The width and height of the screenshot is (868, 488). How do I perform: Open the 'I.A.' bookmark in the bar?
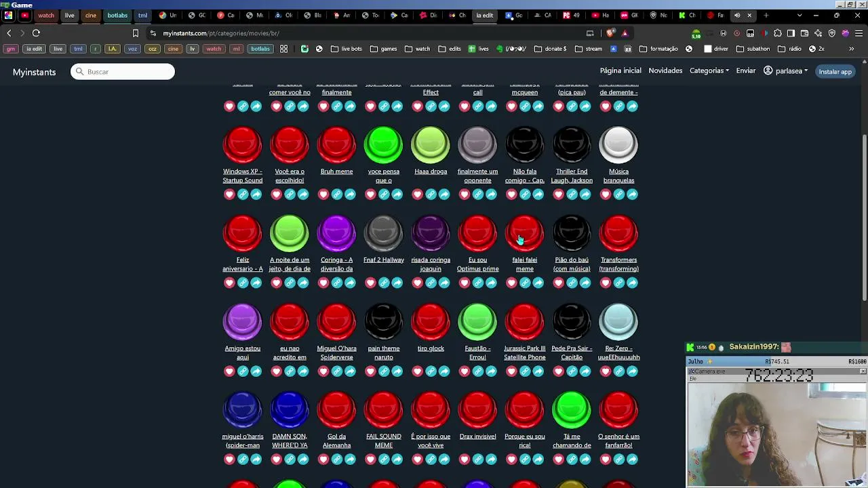[x=113, y=49]
